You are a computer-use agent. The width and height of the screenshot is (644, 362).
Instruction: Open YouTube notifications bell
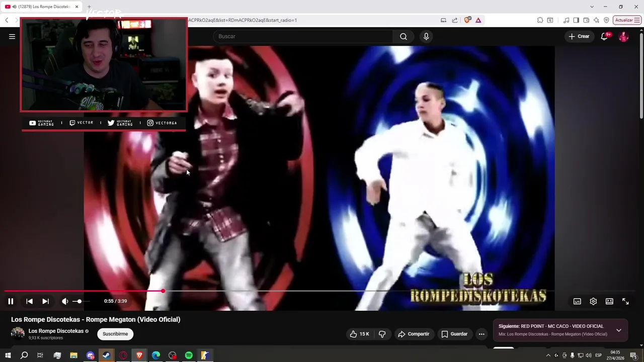point(604,36)
